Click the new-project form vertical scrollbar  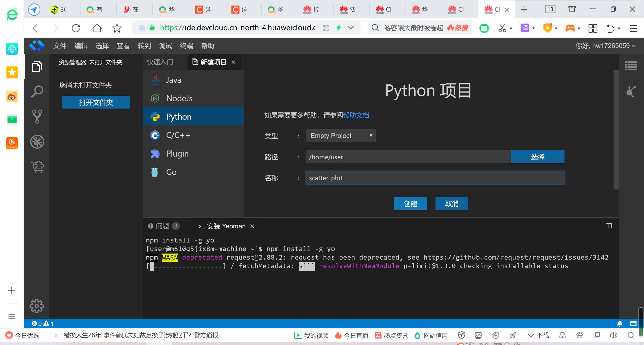point(616,129)
